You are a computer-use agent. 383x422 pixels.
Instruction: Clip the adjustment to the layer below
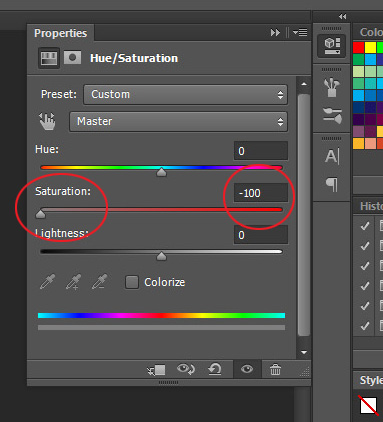point(156,370)
